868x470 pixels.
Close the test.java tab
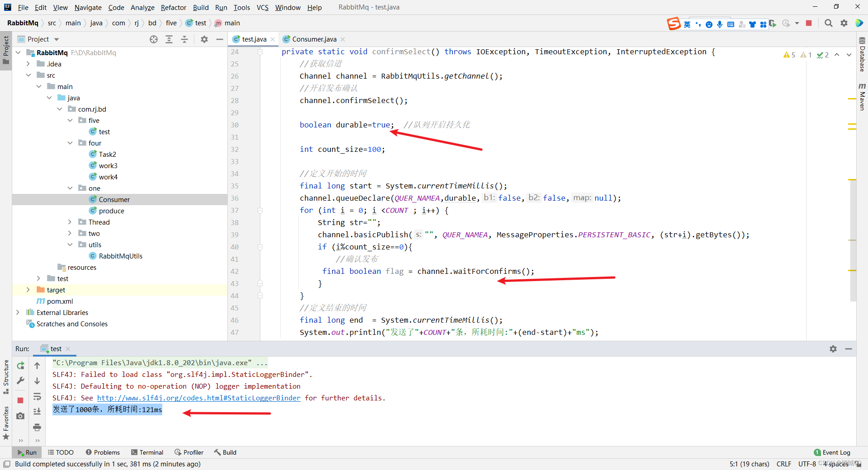pyautogui.click(x=273, y=39)
